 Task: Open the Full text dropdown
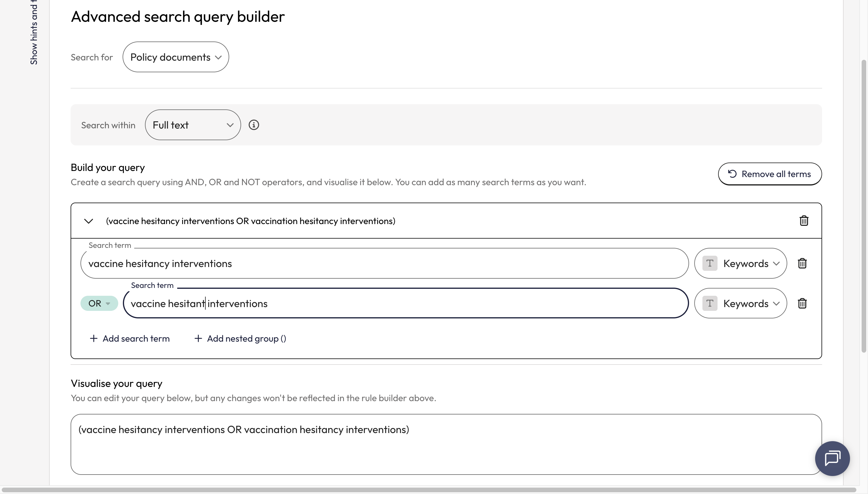click(193, 125)
